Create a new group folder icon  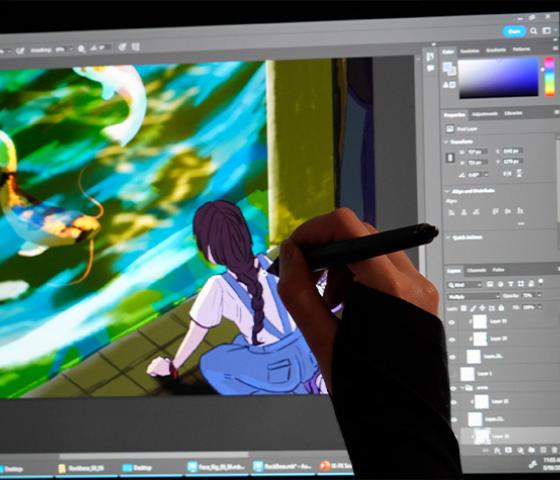531,450
